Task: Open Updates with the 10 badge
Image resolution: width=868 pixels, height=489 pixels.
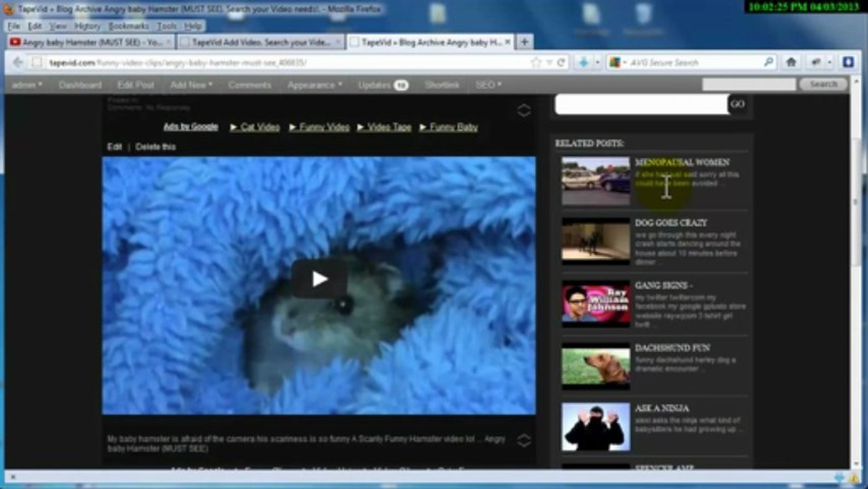Action: coord(383,85)
